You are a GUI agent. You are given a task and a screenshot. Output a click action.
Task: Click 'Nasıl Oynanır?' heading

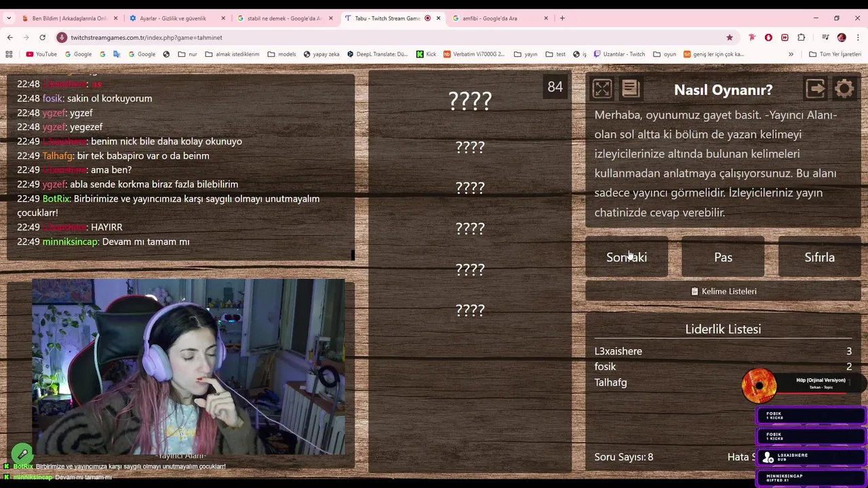click(x=723, y=89)
